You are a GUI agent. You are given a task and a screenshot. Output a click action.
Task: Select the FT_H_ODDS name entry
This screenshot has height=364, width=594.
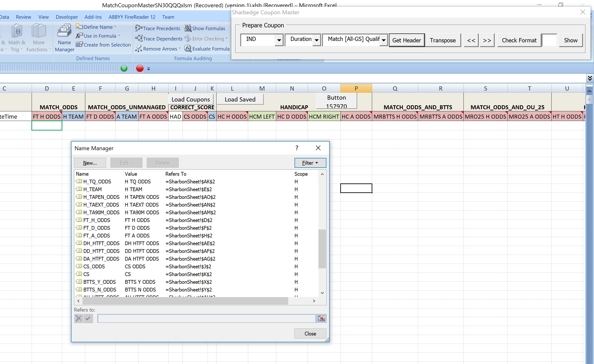click(x=97, y=220)
